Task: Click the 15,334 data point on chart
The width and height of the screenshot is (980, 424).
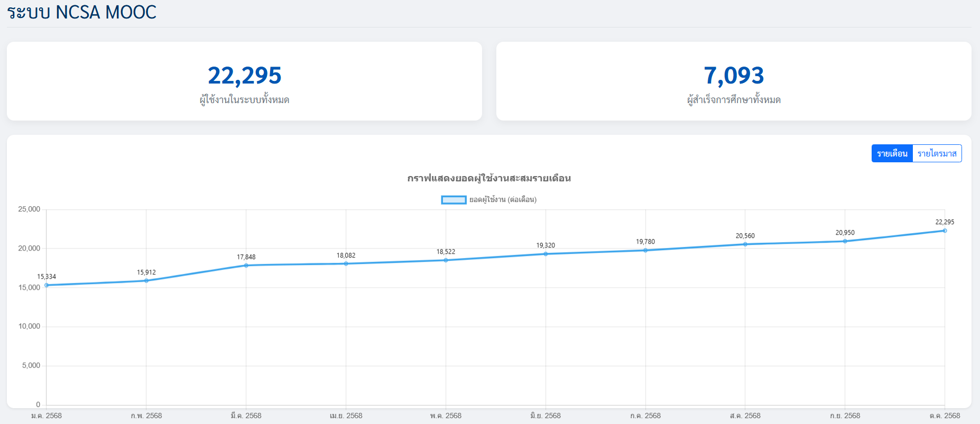Action: pyautogui.click(x=47, y=285)
